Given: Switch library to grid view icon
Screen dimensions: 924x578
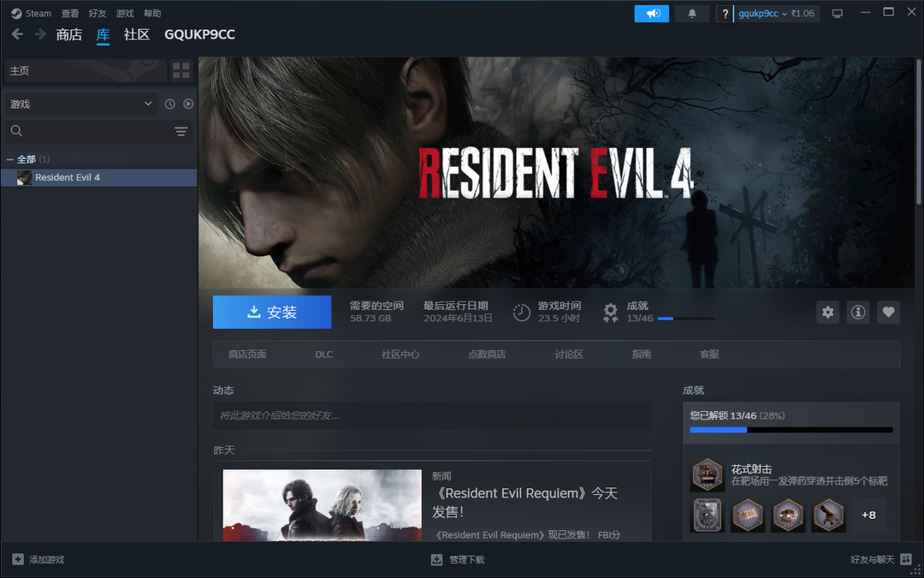Looking at the screenshot, I should [181, 71].
